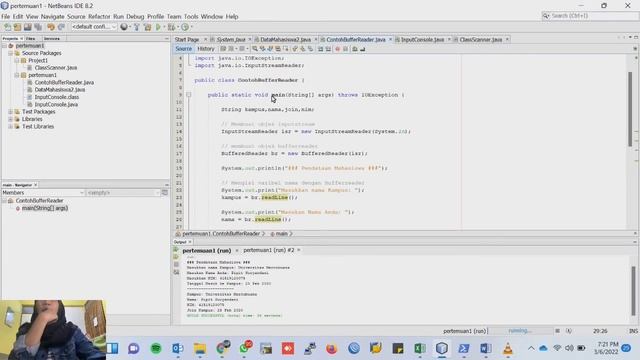Collapse the pertemuan1 package node

pos(17,75)
